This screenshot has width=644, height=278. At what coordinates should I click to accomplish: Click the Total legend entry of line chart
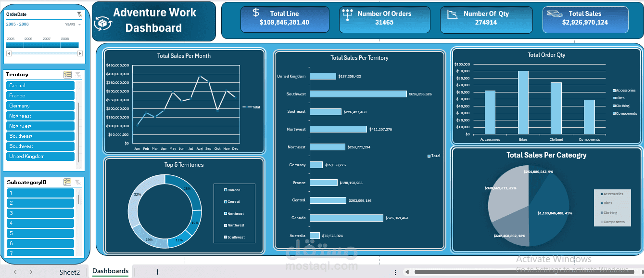point(251,107)
